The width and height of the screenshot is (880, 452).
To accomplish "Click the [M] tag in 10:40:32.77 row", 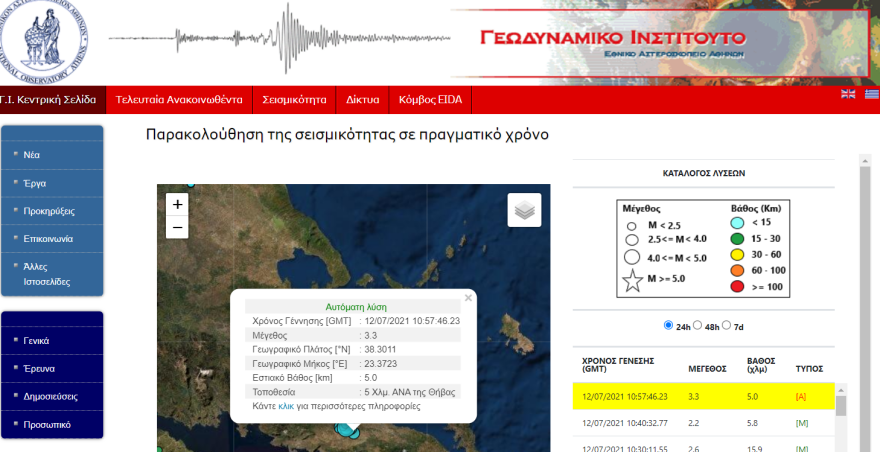I will point(802,423).
